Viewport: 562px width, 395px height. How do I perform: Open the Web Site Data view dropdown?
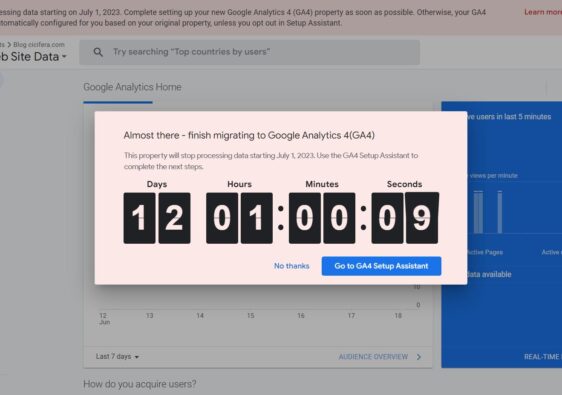(33, 57)
